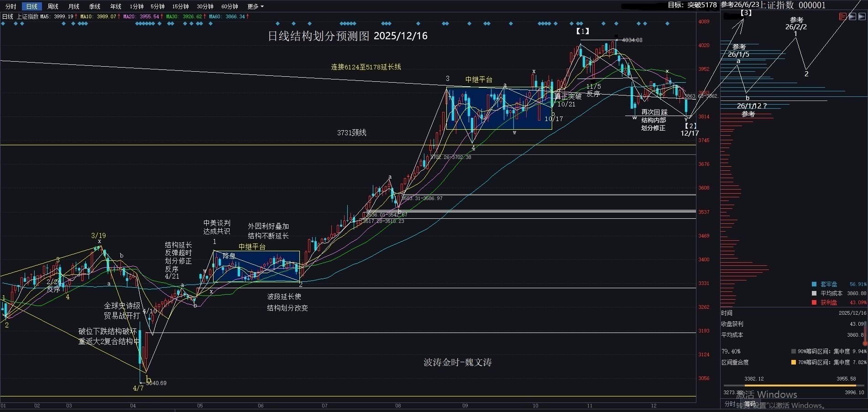The image size is (868, 412).
Task: Click the red 获利盘 legend swatch
Action: coord(814,302)
